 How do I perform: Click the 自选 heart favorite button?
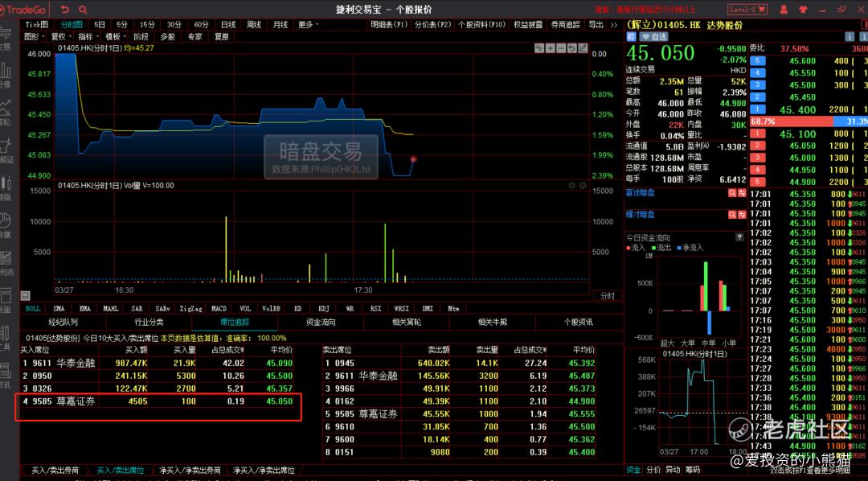tap(653, 36)
